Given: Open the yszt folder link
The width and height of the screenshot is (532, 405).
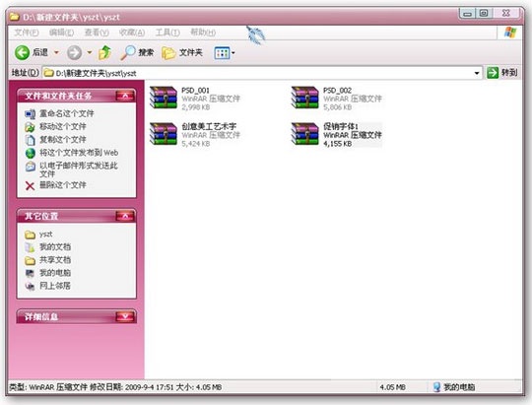Looking at the screenshot, I should 45,234.
